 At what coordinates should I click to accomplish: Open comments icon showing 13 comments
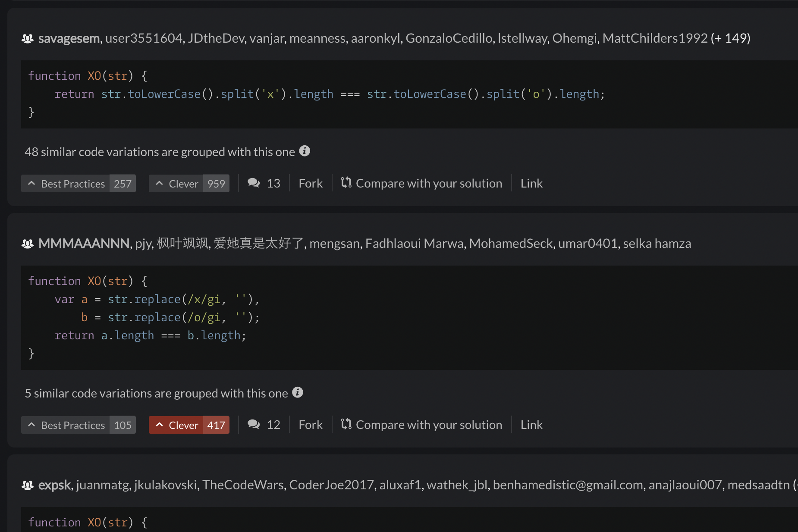point(254,183)
